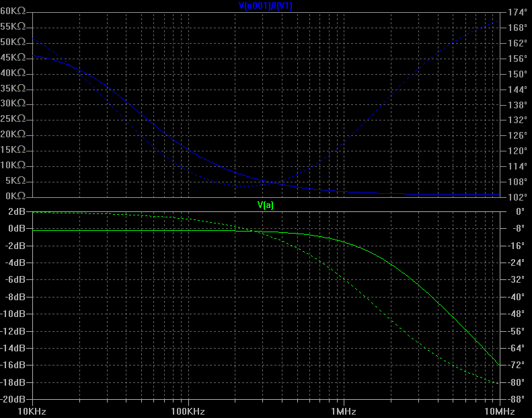Image resolution: width=532 pixels, height=418 pixels.
Task: Click the -40° phase axis label
Action: click(517, 297)
